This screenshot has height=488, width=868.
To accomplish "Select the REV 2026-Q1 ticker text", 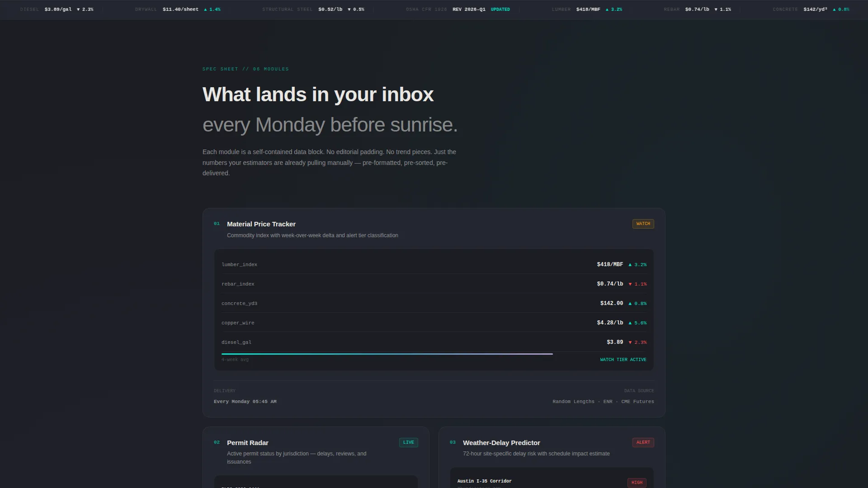I will (469, 9).
